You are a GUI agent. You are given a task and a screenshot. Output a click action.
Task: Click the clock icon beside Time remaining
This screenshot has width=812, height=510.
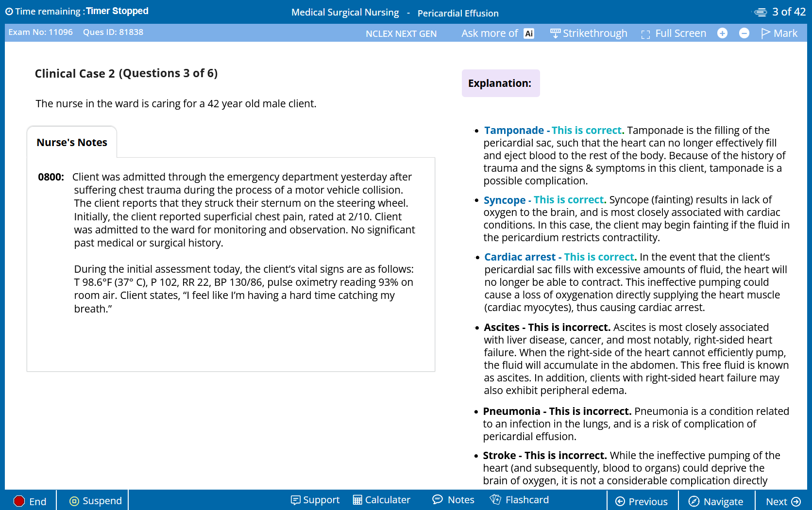[9, 12]
